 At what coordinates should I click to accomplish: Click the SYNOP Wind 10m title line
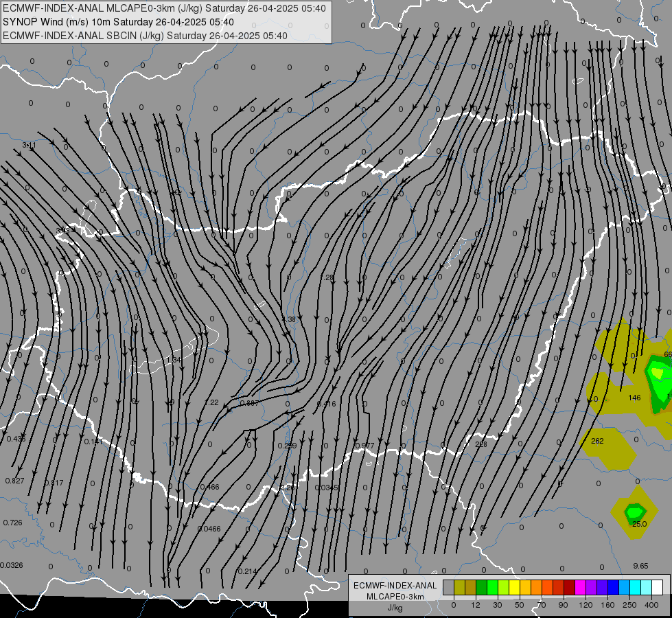tap(118, 22)
